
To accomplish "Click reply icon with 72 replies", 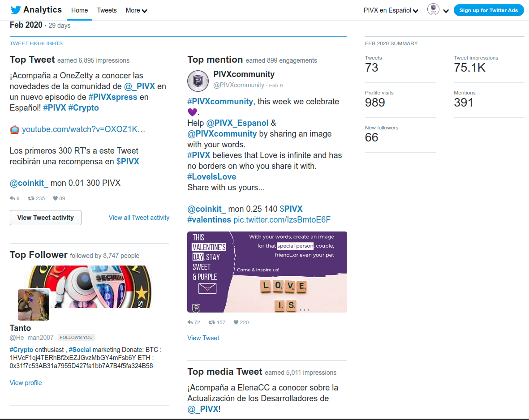I will point(190,322).
